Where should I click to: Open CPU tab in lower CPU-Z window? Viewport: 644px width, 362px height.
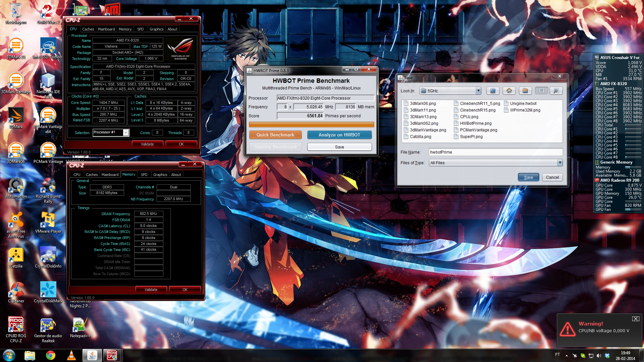coord(77,175)
